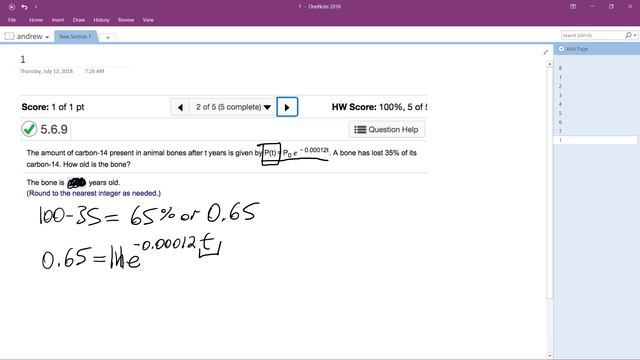
Task: Click previous question left arrow
Action: (180, 107)
